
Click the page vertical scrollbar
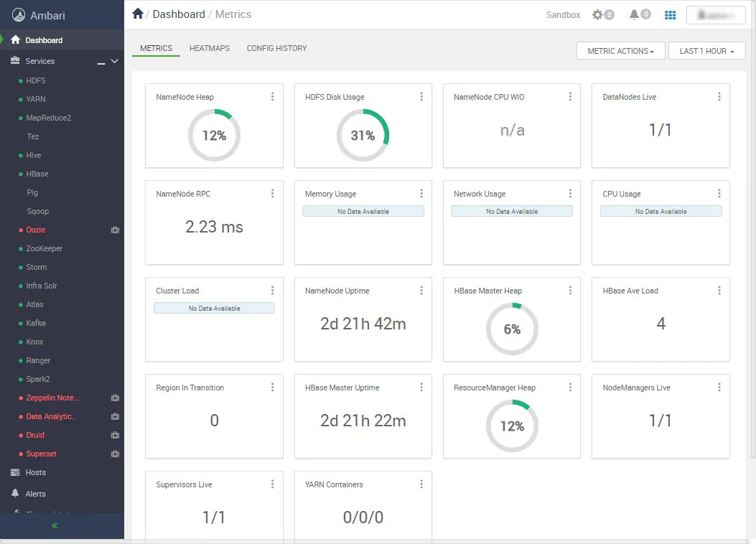click(753, 231)
